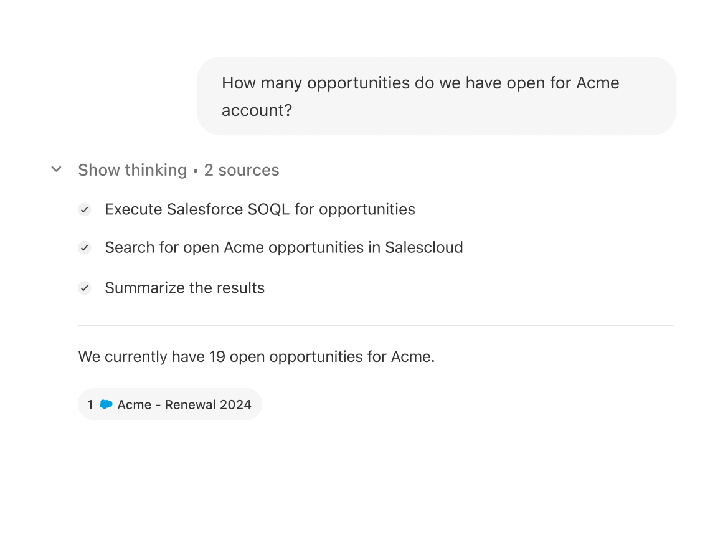
Task: Click checkmark beside Summarize the results
Action: pyautogui.click(x=85, y=288)
